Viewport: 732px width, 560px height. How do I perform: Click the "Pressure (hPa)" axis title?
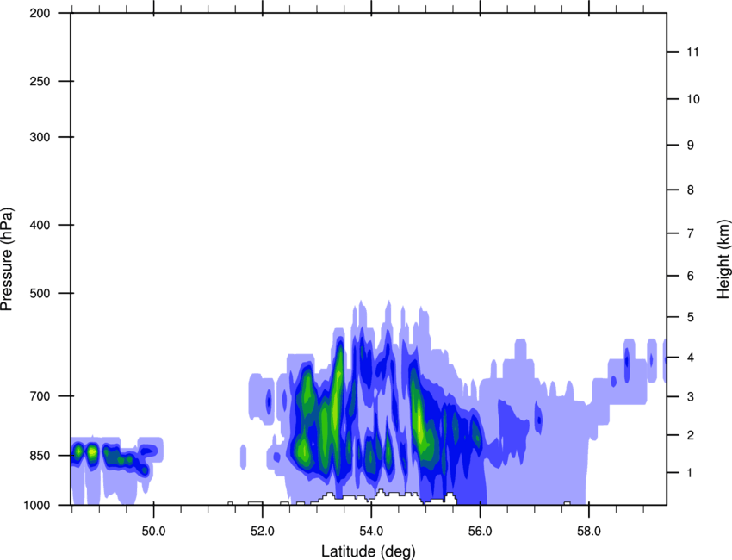(x=7, y=258)
